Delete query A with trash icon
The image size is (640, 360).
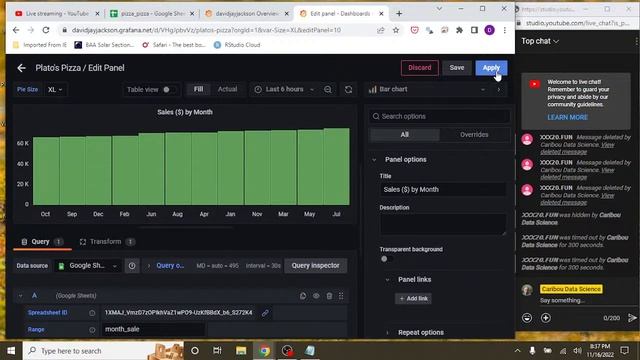tap(329, 296)
